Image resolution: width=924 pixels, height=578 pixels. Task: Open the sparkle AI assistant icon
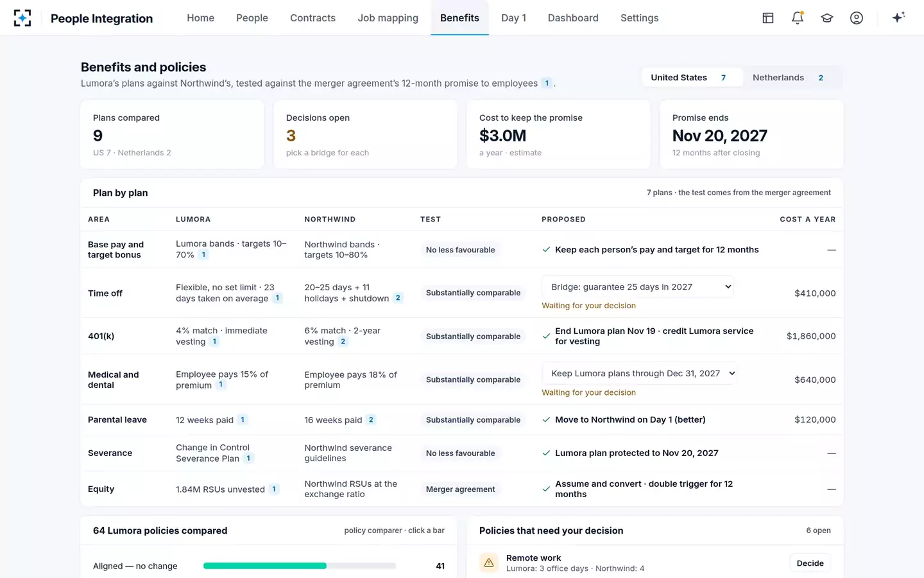[898, 17]
